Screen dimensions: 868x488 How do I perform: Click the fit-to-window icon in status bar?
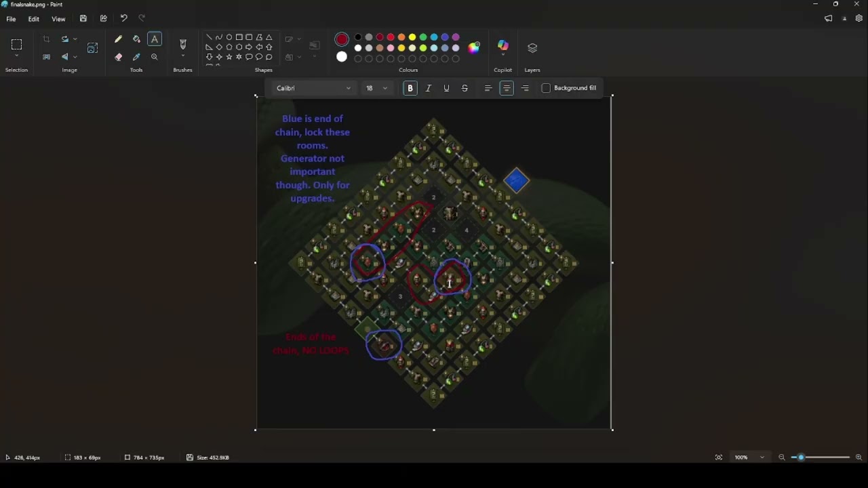coord(719,457)
